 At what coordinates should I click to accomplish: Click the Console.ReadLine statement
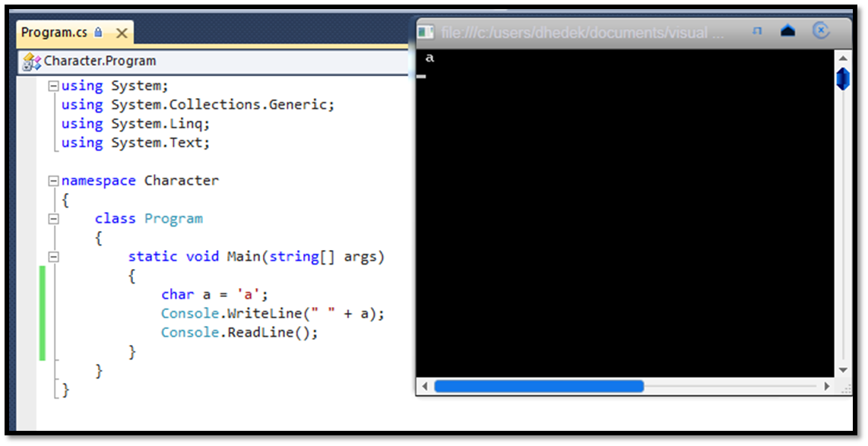point(239,333)
